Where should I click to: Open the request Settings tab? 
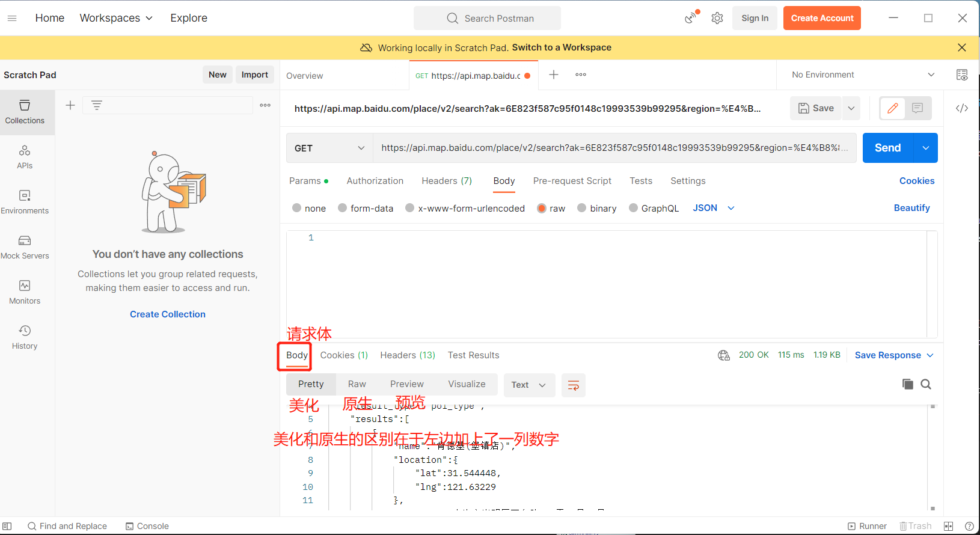point(688,181)
